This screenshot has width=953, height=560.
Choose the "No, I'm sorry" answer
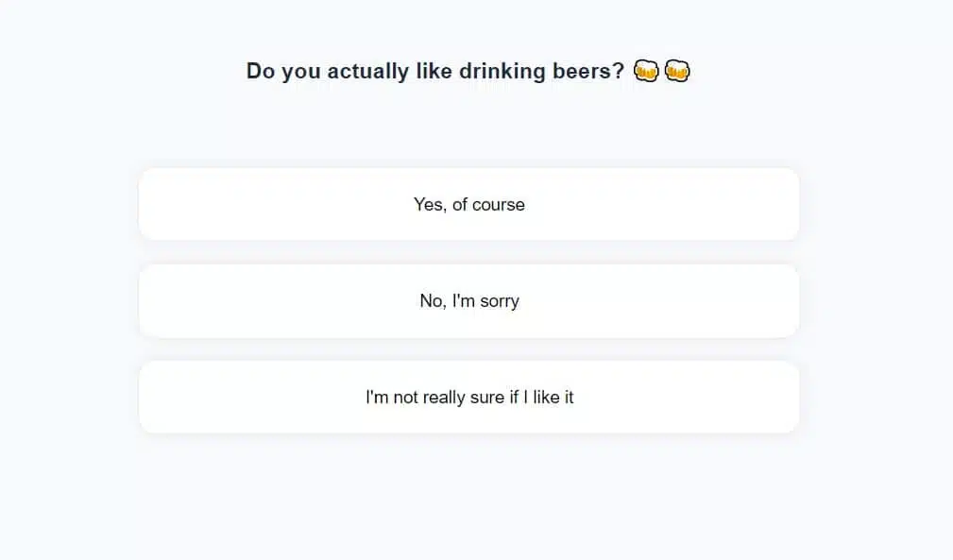click(x=469, y=300)
